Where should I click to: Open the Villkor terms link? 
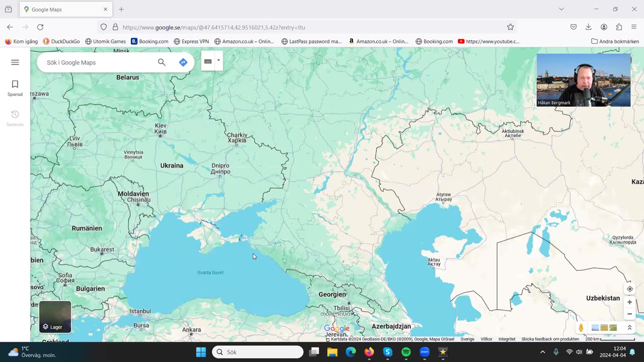pyautogui.click(x=487, y=339)
